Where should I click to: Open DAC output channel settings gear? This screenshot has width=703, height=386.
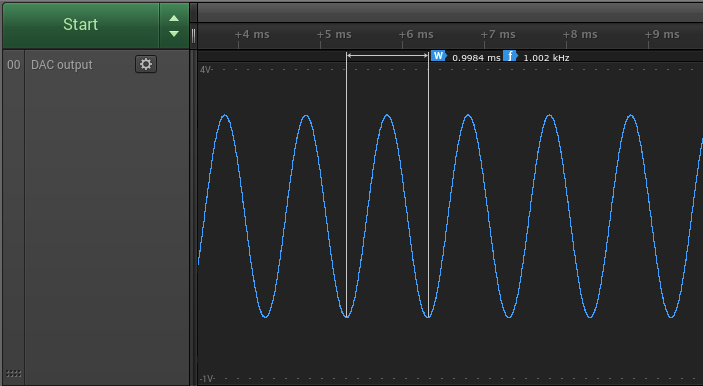pos(146,64)
